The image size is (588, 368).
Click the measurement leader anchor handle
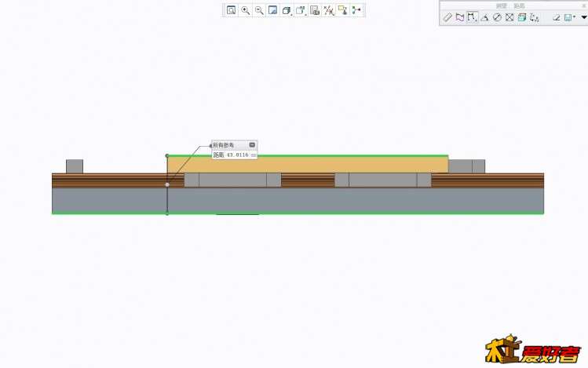[210, 146]
